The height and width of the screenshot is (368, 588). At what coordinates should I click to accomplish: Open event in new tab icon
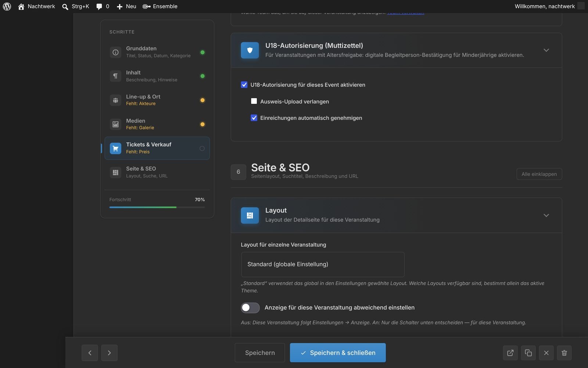click(510, 353)
